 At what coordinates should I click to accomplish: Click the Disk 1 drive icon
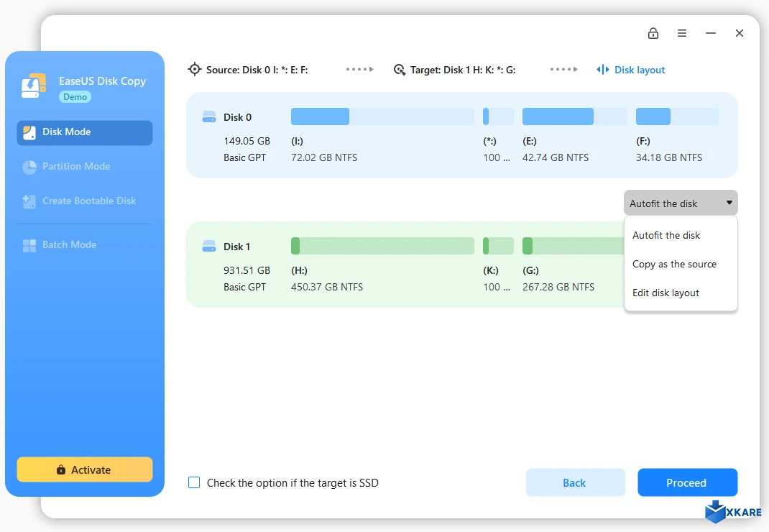coord(209,246)
